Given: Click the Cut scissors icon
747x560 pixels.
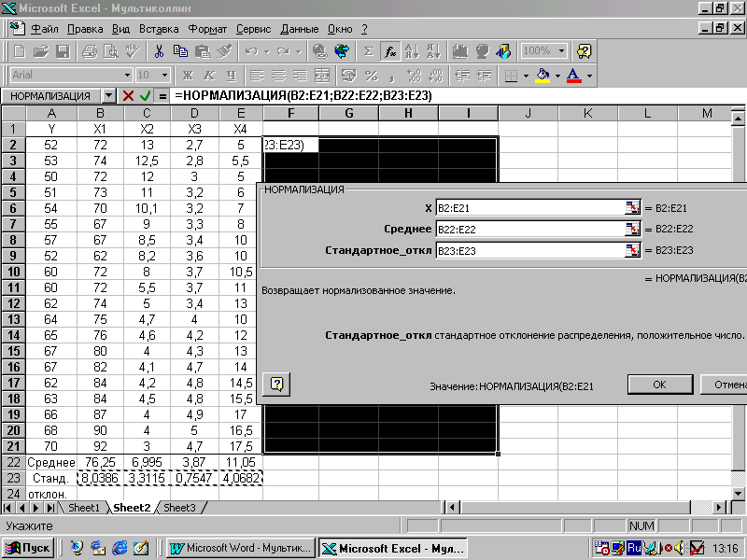Looking at the screenshot, I should tap(160, 51).
